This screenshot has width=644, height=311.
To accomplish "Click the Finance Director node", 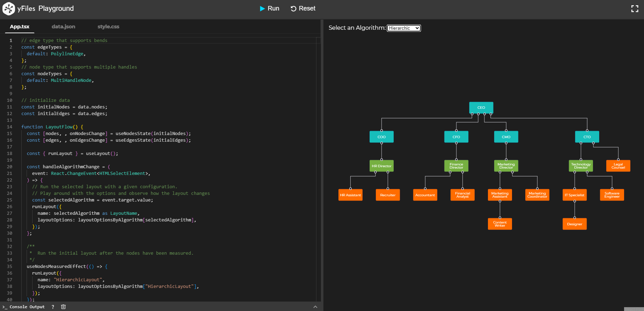I will (456, 166).
